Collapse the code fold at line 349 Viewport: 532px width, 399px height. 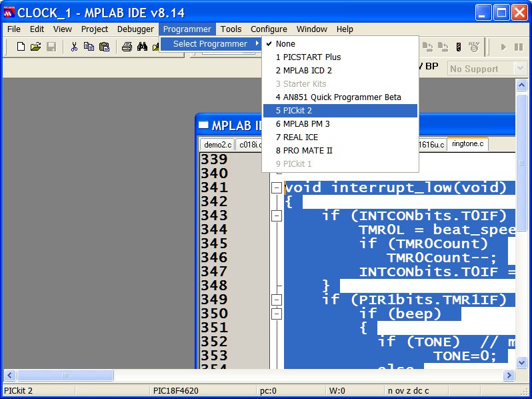277,300
